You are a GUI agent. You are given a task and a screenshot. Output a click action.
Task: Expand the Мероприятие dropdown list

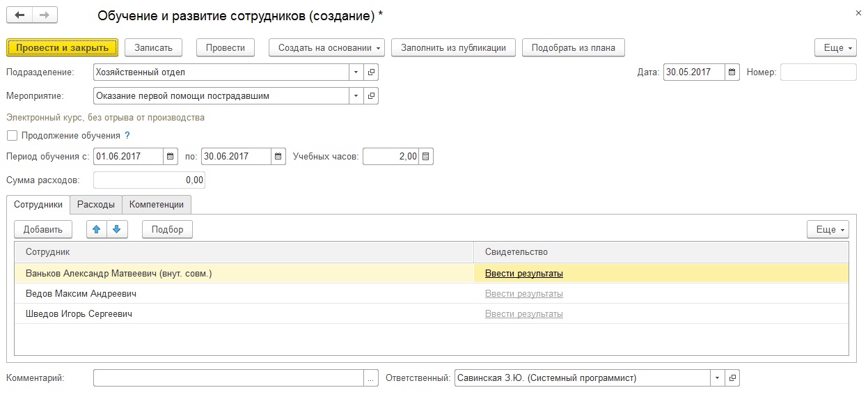[x=356, y=95]
